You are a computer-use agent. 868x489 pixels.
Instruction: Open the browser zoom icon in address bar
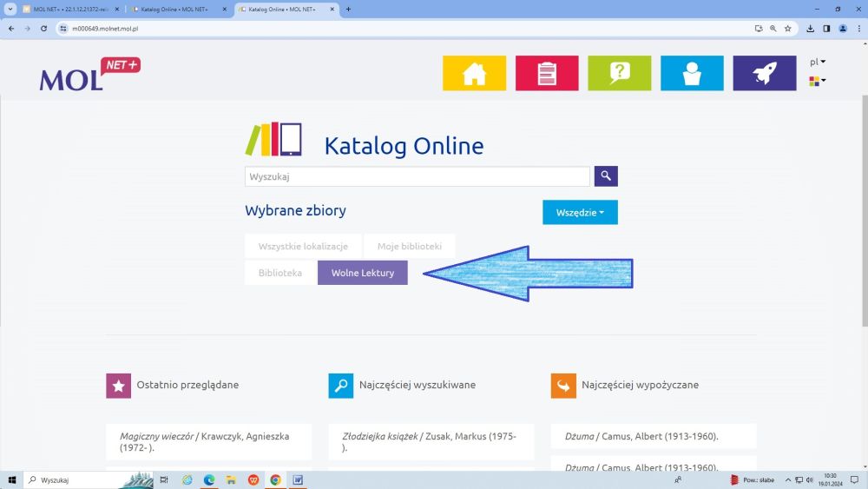click(x=773, y=29)
